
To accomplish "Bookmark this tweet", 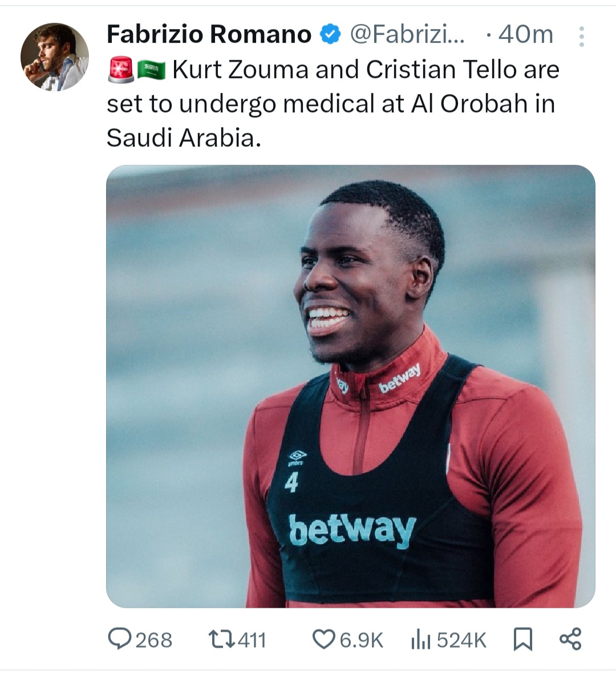I will click(522, 639).
